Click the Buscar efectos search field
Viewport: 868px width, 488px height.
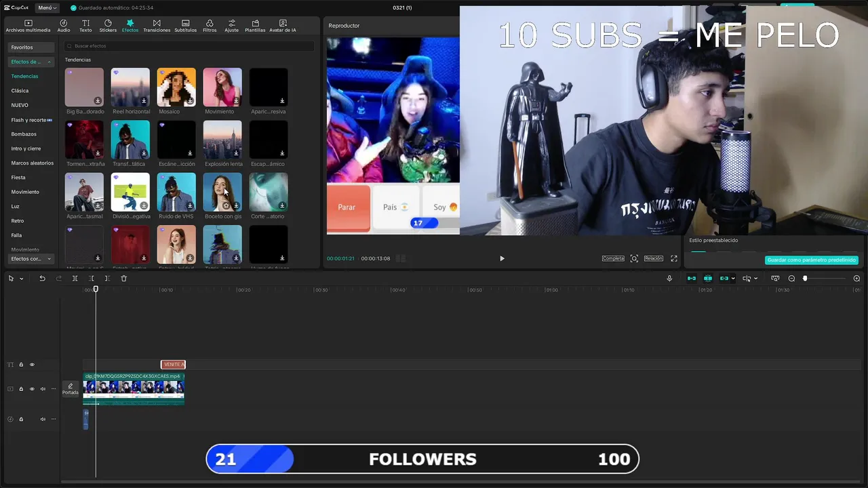189,46
